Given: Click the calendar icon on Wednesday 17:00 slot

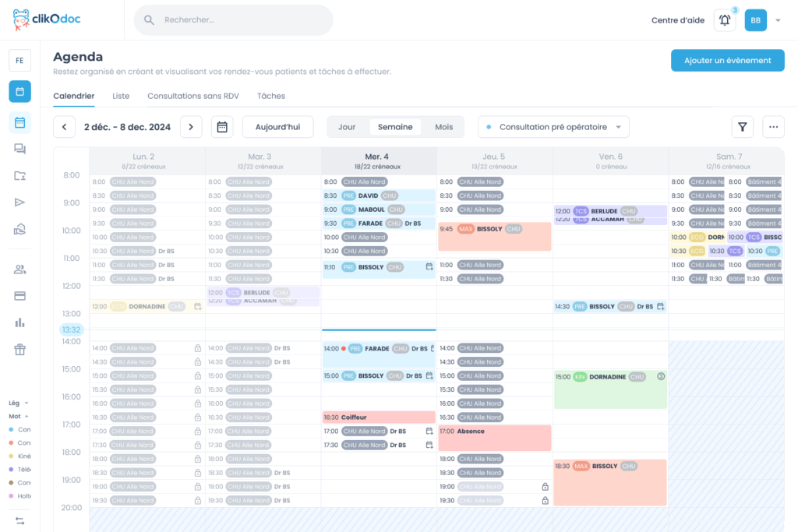Looking at the screenshot, I should 429,432.
